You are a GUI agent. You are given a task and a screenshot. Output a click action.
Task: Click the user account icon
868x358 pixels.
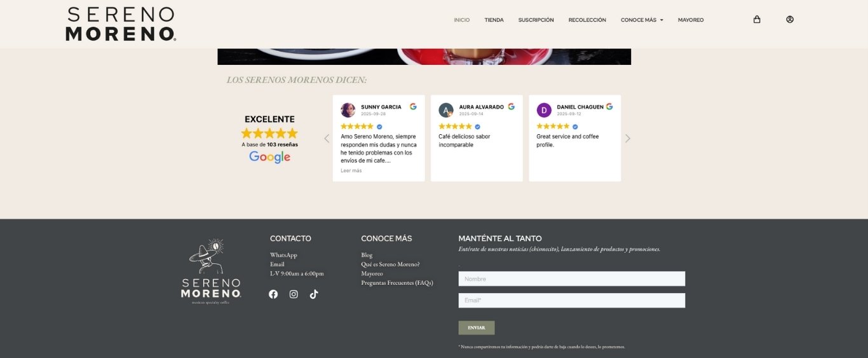tap(790, 20)
